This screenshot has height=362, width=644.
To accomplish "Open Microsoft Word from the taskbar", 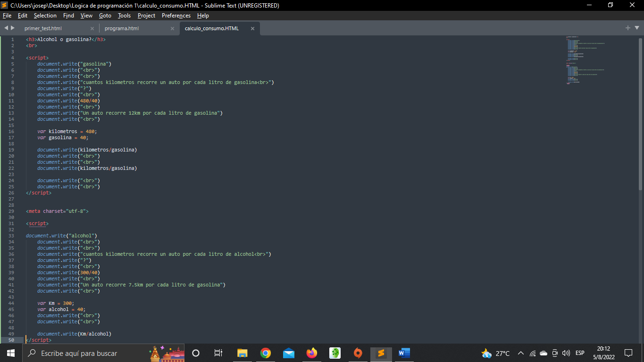I will click(x=404, y=353).
